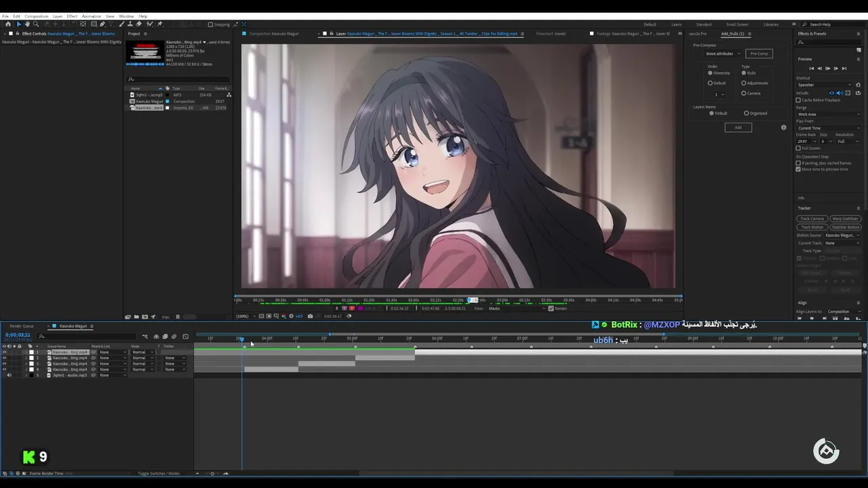Screen dimensions: 868x488
Task: Toggle motion blur icon in timeline
Action: point(174,336)
